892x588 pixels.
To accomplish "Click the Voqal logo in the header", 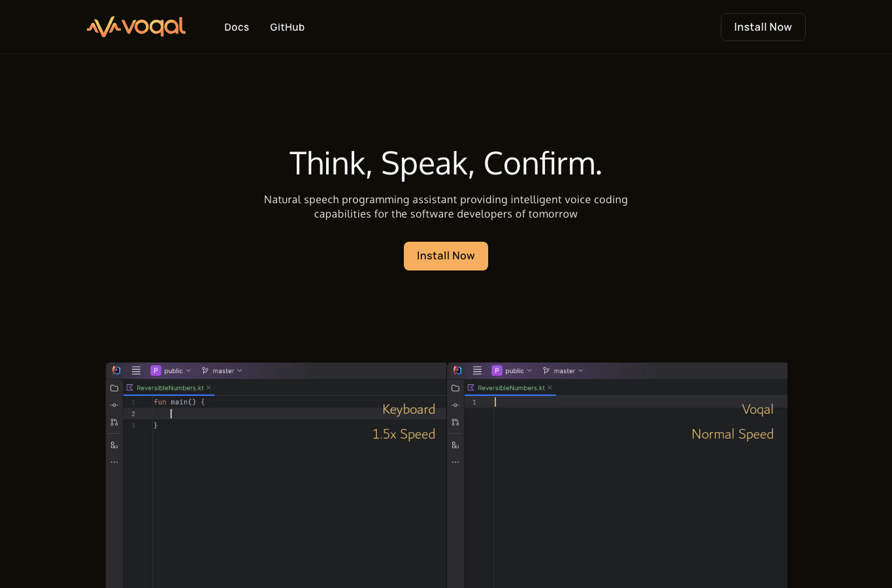I will [x=136, y=27].
